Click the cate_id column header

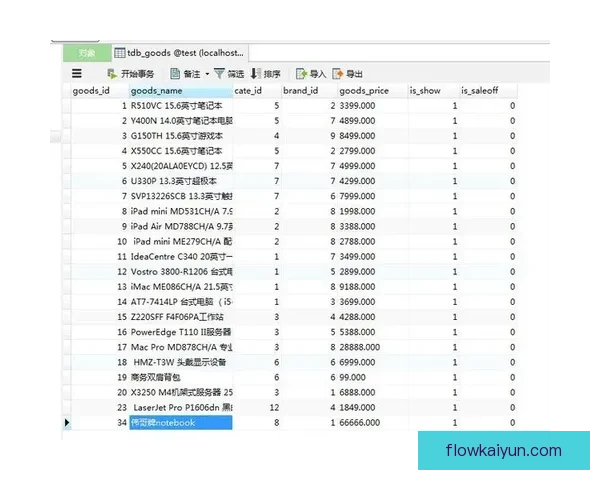point(257,91)
